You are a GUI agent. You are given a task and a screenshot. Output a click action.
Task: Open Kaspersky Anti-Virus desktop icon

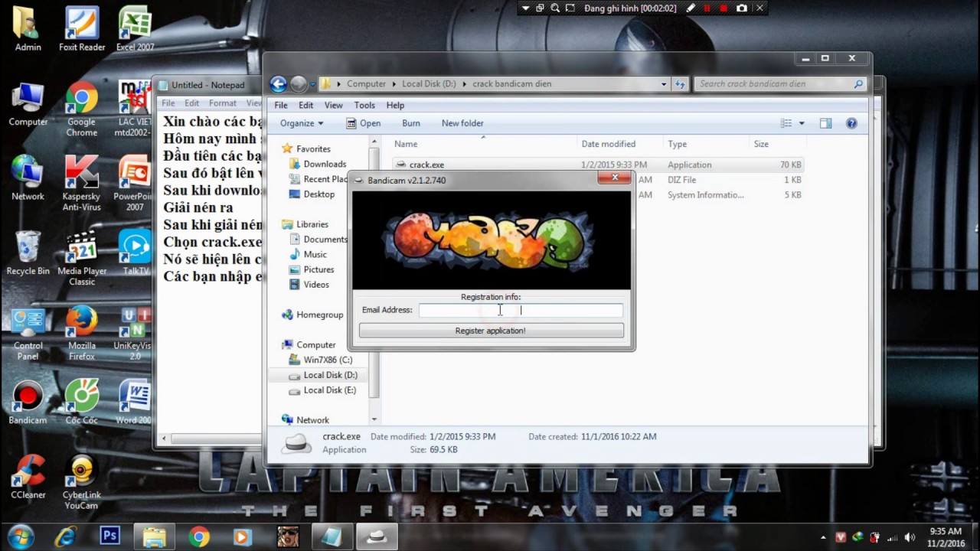[82, 184]
